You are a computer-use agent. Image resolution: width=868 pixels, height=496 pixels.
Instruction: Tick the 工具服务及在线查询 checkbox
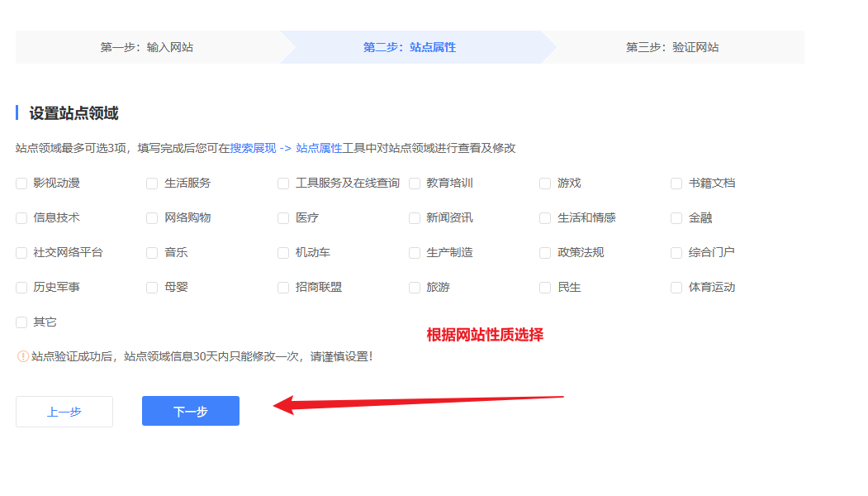pyautogui.click(x=283, y=184)
